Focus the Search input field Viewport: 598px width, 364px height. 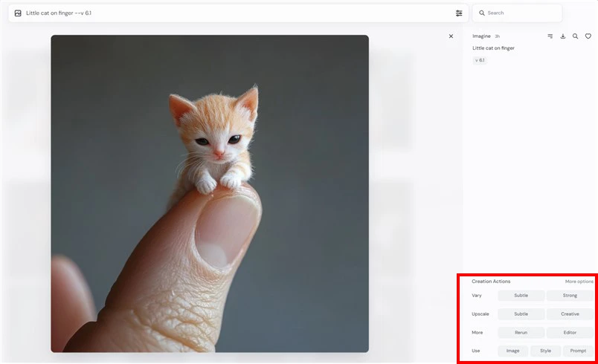[517, 13]
